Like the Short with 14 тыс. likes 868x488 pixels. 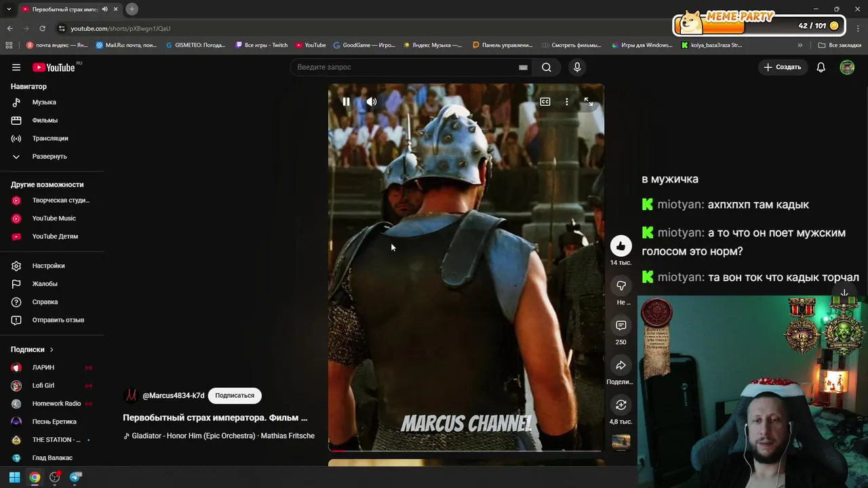point(621,246)
